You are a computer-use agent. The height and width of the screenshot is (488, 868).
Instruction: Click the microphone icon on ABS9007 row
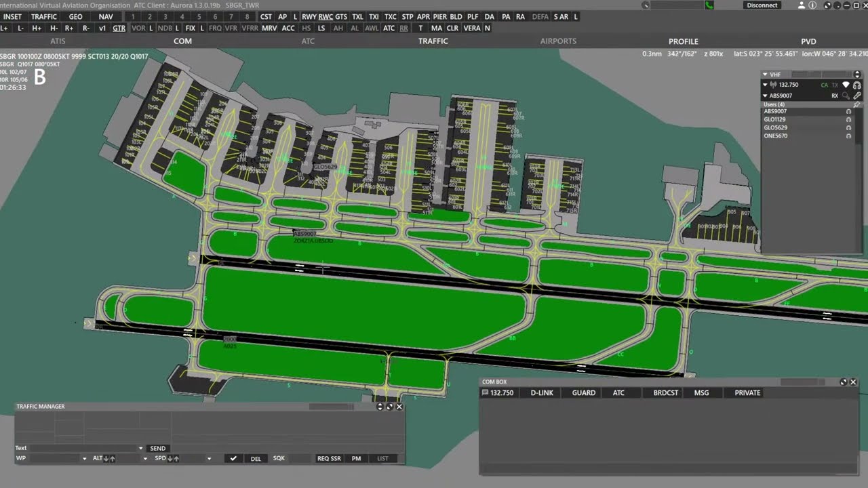point(857,96)
